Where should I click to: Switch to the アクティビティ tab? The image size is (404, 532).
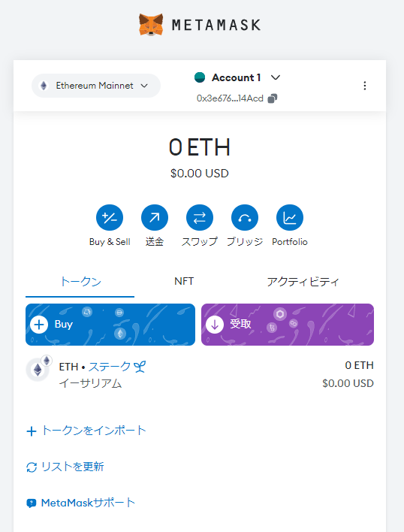pos(303,282)
